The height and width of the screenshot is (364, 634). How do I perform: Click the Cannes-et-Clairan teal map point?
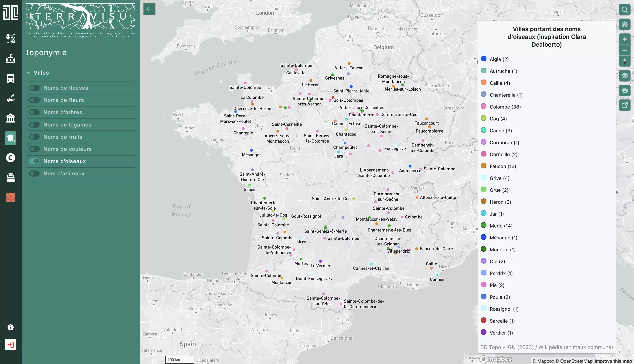click(x=371, y=264)
